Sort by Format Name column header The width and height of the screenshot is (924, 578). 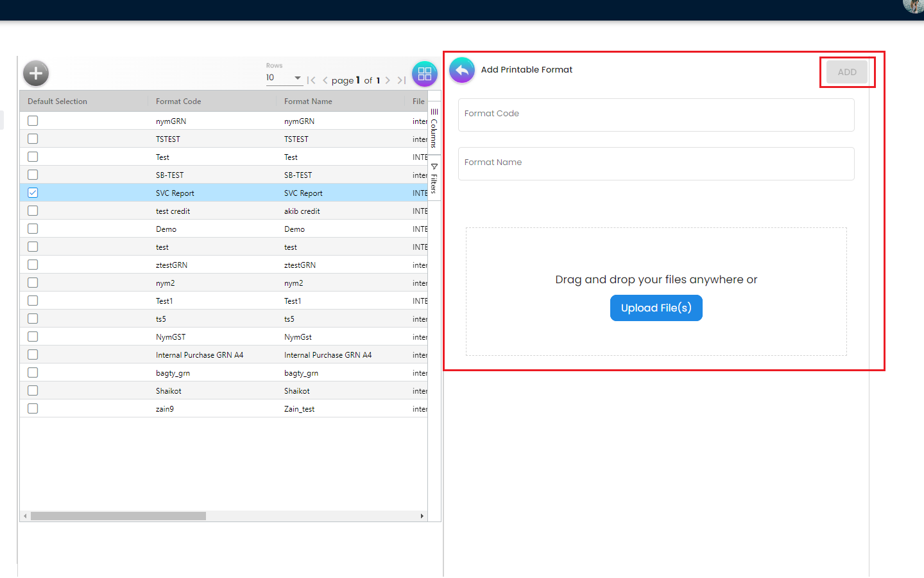(308, 101)
